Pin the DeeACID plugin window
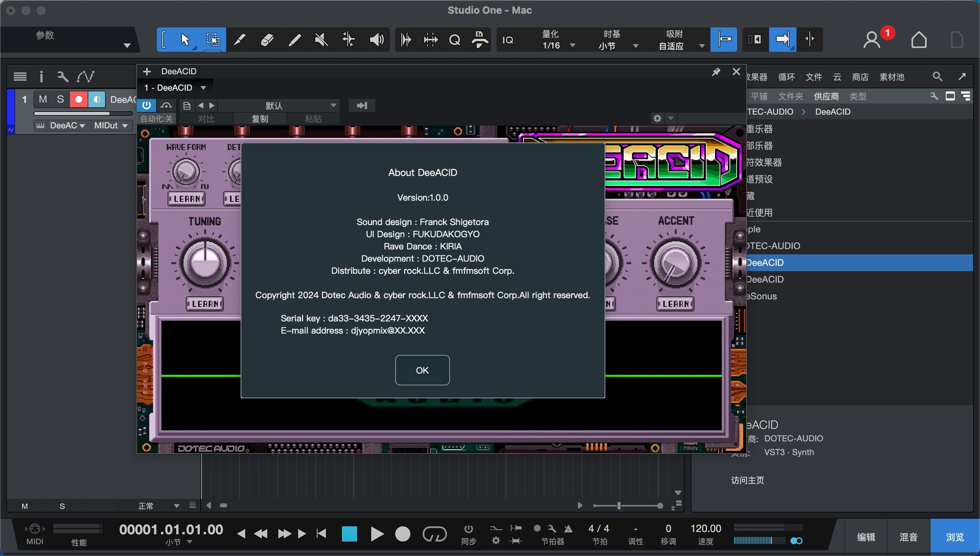Screen dimensions: 980x556 (x=716, y=72)
